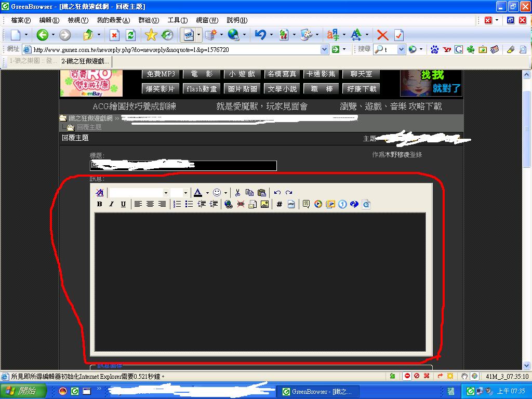
Task: Toggle bold formatting in the editor
Action: pos(100,204)
